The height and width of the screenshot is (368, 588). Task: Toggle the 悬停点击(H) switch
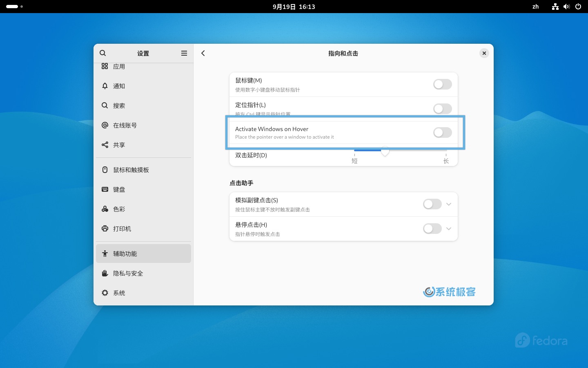point(432,229)
